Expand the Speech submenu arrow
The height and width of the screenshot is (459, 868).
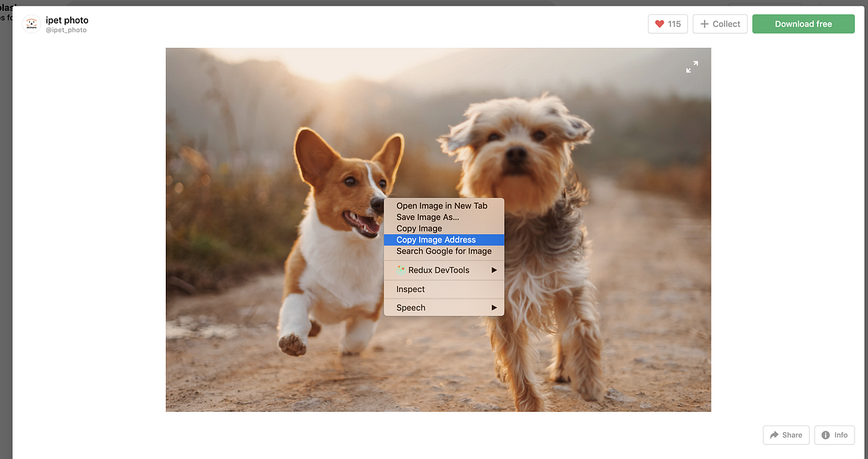pos(495,307)
